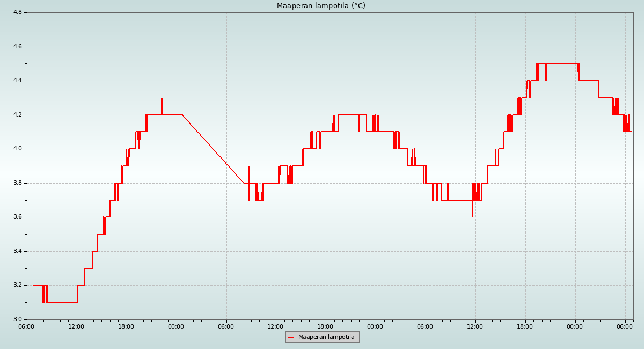This screenshot has height=349, width=644.
Task: Click the leftmost 06:00 x-axis label
Action: coord(27,326)
